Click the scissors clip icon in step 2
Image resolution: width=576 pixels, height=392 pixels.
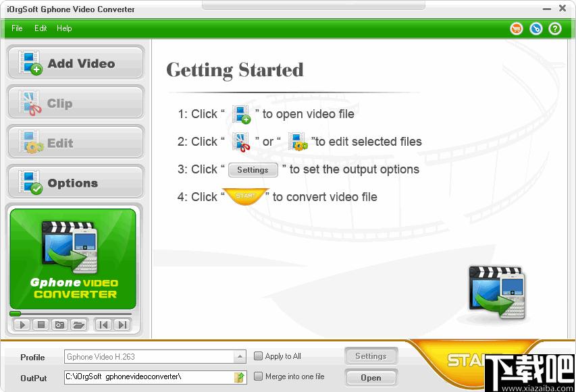tap(240, 142)
